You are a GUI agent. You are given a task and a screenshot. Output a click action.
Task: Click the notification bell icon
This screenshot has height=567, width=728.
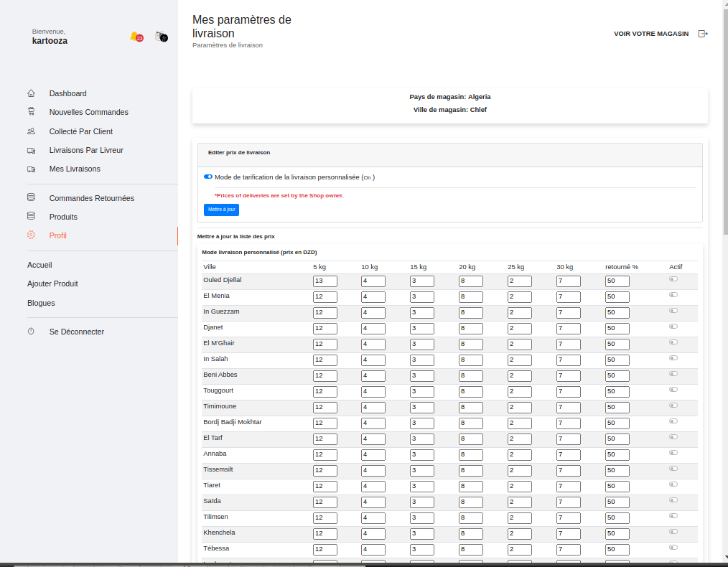[134, 36]
